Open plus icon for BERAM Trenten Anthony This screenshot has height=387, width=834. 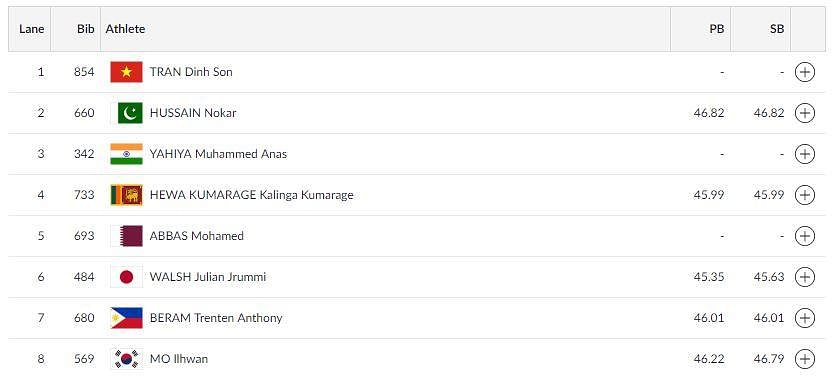(x=804, y=318)
